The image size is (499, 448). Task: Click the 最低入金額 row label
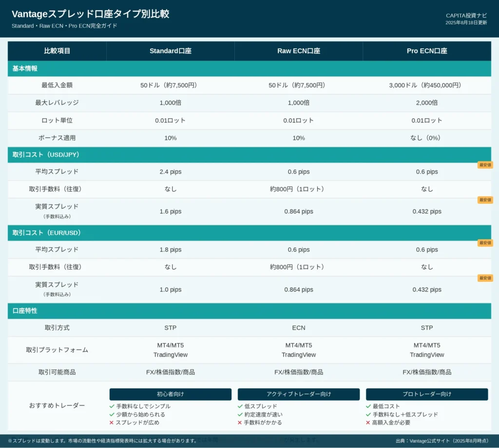(57, 85)
